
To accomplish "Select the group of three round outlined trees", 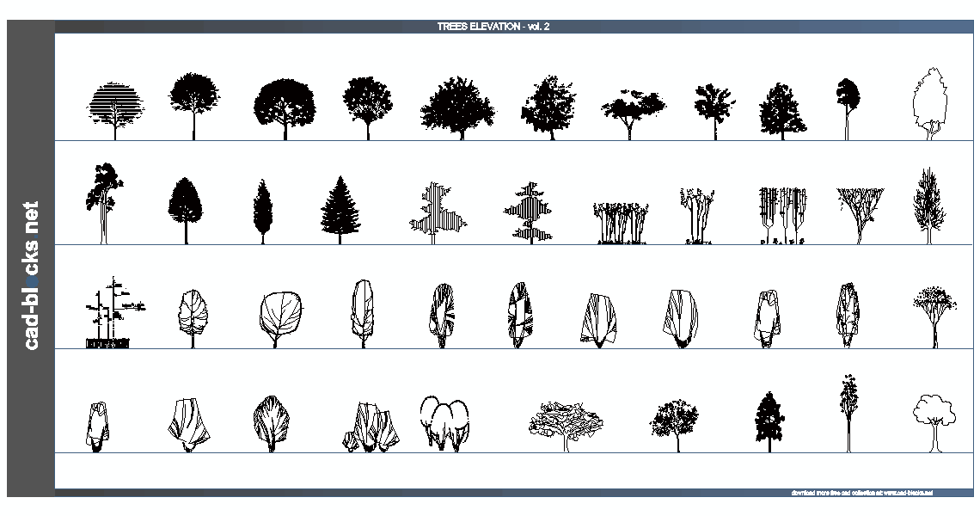I will point(444,423).
